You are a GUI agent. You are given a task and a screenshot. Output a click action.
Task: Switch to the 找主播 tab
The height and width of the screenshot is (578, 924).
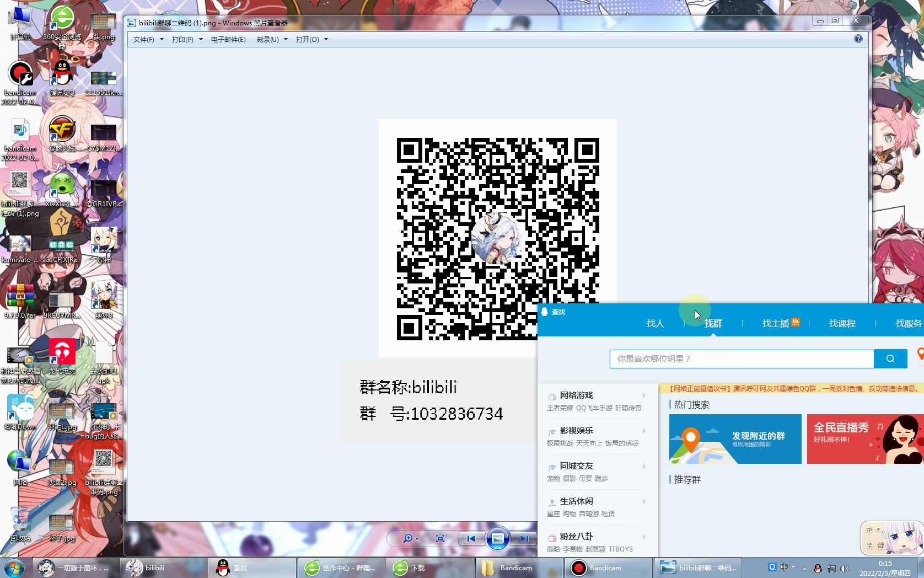point(776,323)
